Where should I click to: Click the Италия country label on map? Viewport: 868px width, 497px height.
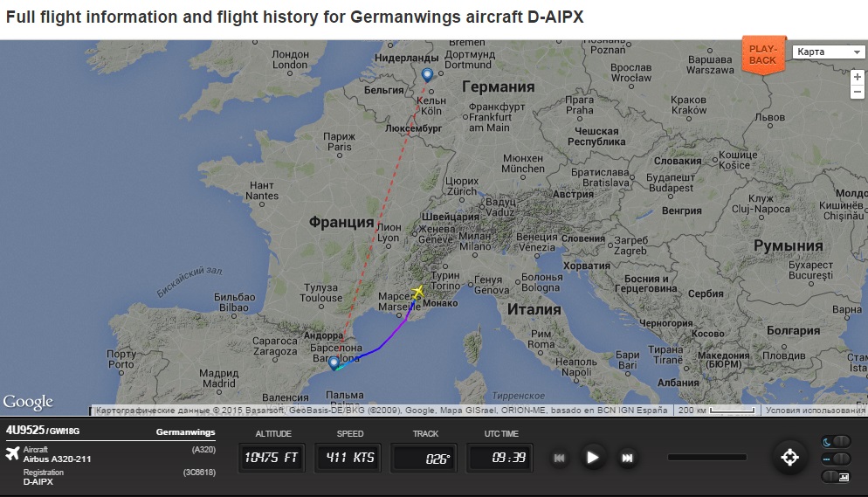coord(534,309)
